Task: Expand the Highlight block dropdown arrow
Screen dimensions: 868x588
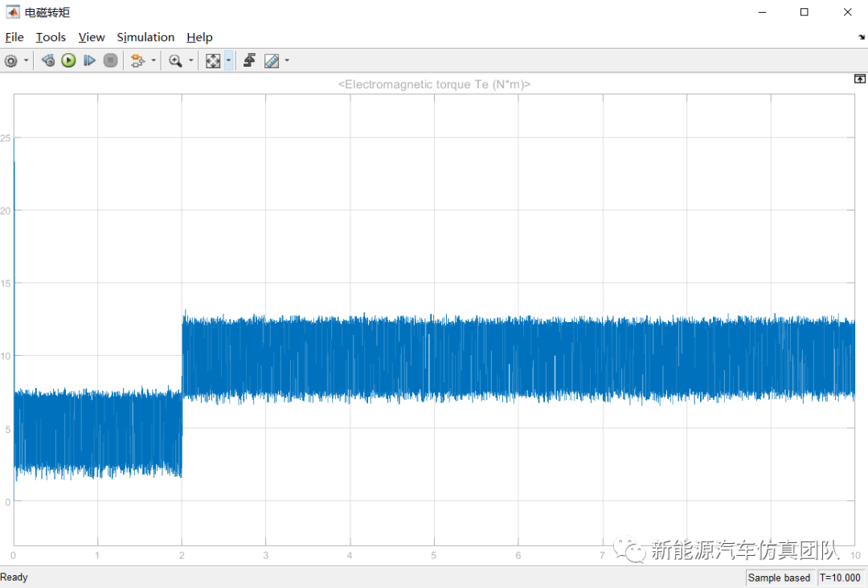Action: coord(154,61)
